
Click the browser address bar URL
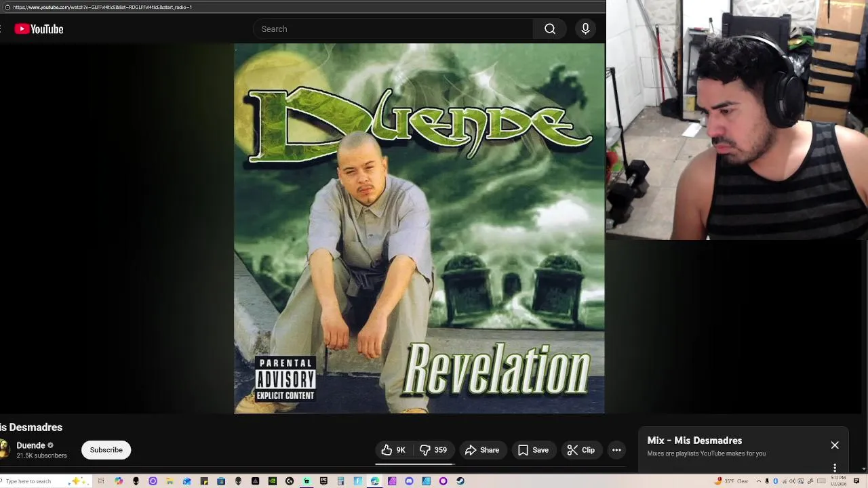point(102,7)
